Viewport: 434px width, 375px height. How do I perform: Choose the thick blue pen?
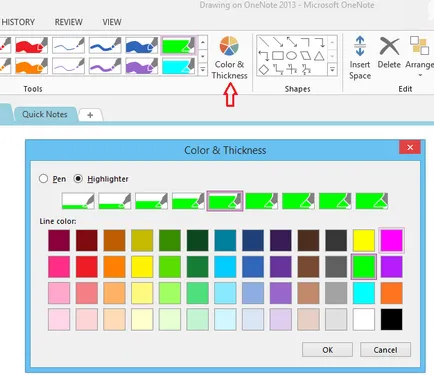[x=142, y=45]
